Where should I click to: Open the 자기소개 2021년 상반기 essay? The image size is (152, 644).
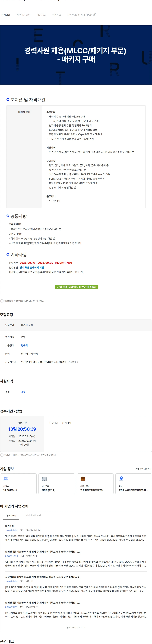tap(76, 533)
